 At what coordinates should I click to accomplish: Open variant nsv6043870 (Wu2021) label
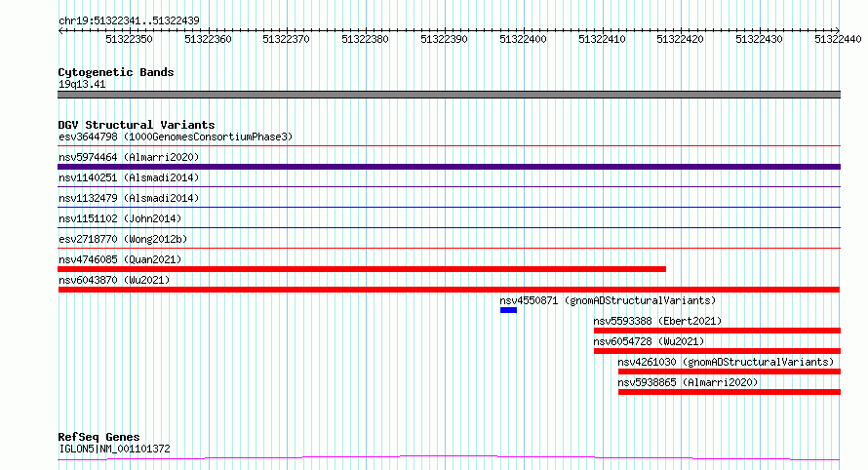tap(114, 280)
